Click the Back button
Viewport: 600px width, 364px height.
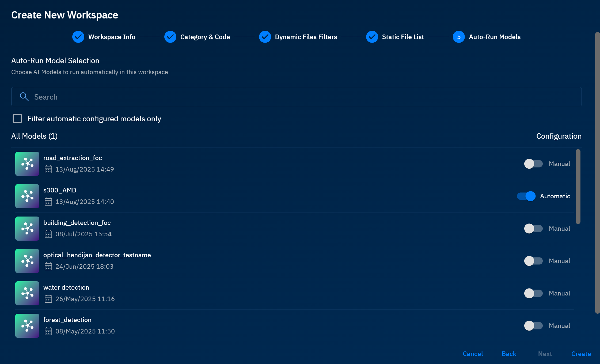pyautogui.click(x=509, y=354)
